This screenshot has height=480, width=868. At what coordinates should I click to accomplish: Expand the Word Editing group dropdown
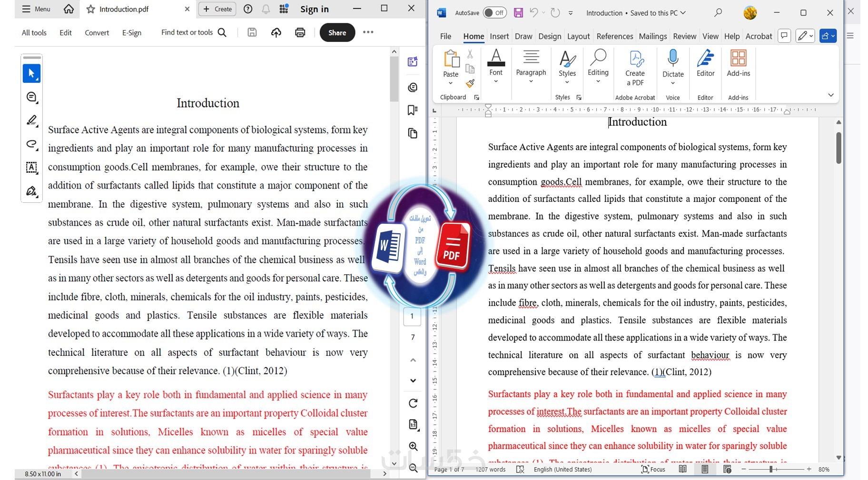point(598,81)
